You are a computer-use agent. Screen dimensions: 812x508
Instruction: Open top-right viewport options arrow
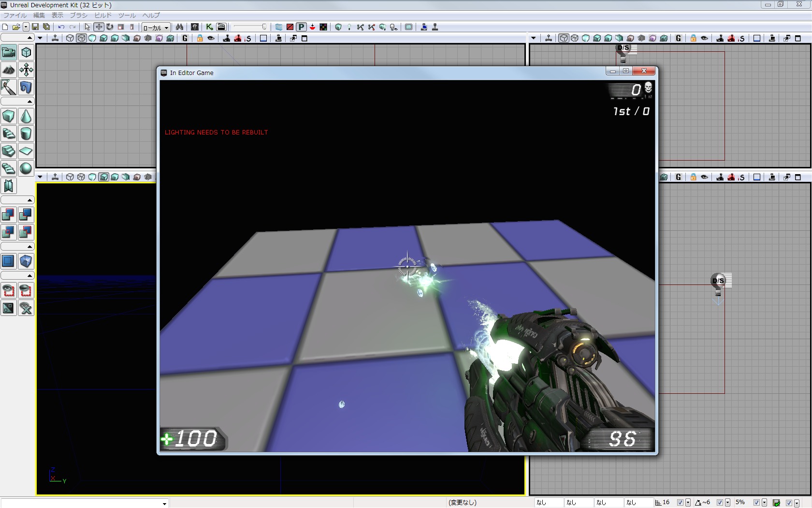coord(534,38)
